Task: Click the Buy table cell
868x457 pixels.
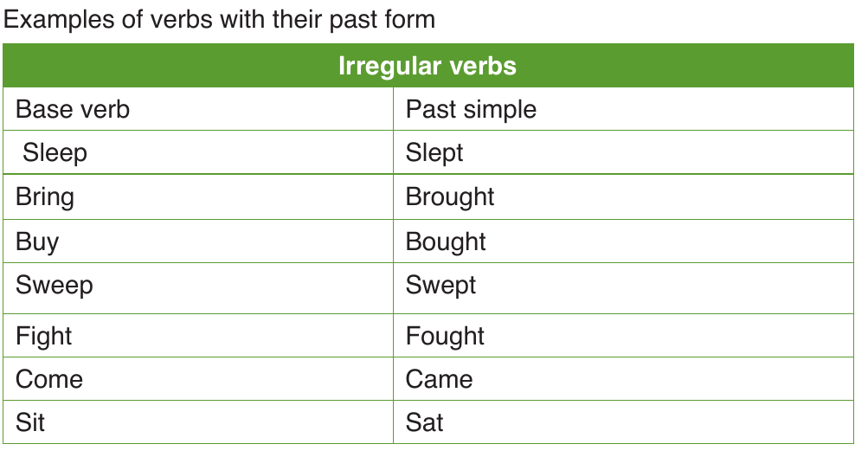Action: tap(198, 241)
